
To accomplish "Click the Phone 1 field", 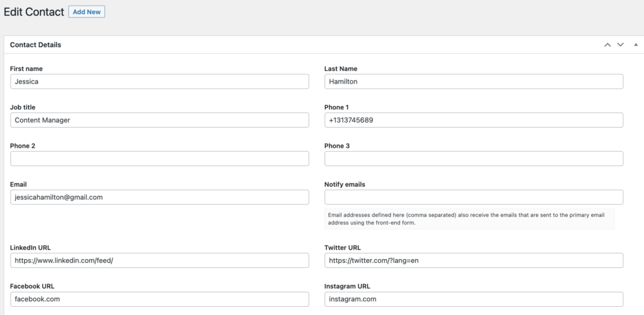I will point(474,120).
